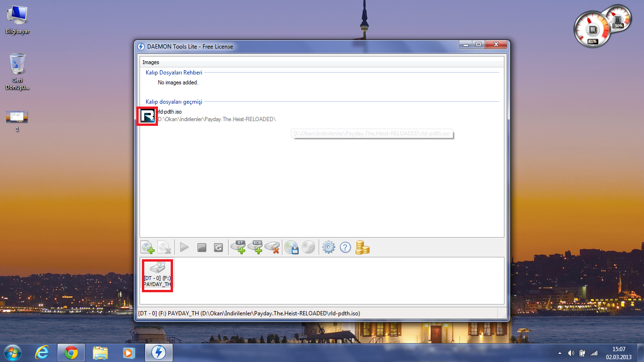Viewport: 644px width, 362px height.
Task: Click the greyed Burn Image disc icon
Action: point(308,247)
